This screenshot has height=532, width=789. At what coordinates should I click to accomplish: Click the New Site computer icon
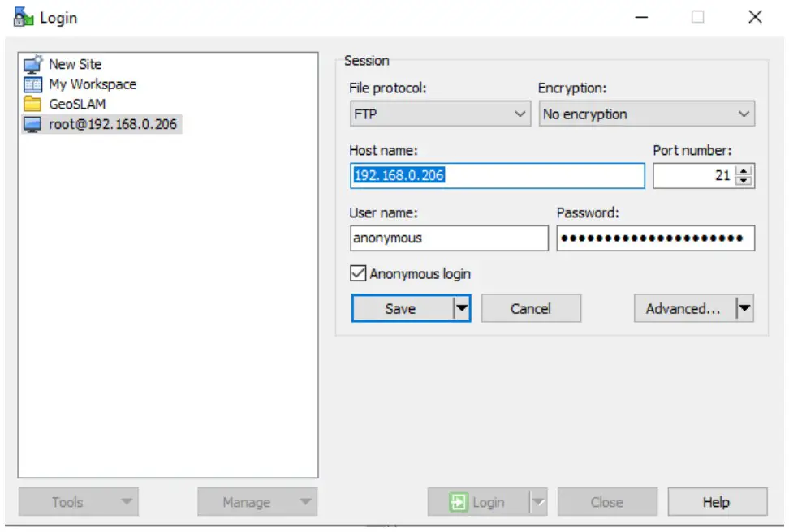point(32,64)
